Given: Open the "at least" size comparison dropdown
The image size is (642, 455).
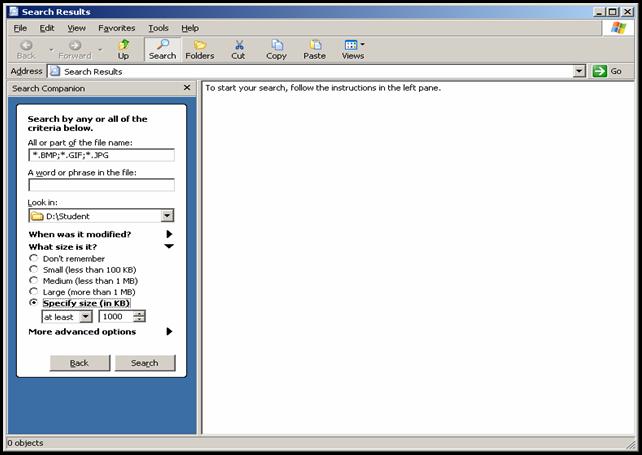Looking at the screenshot, I should click(85, 316).
